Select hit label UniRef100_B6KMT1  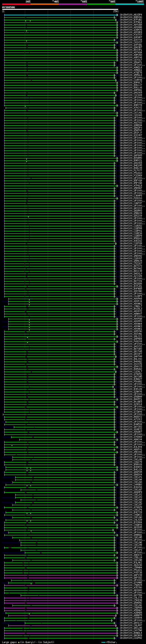click(x=131, y=399)
